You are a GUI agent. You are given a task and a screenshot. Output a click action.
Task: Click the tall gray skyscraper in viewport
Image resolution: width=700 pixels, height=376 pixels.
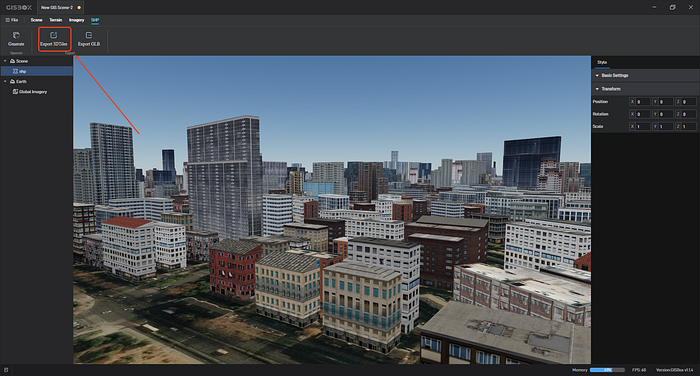click(224, 176)
